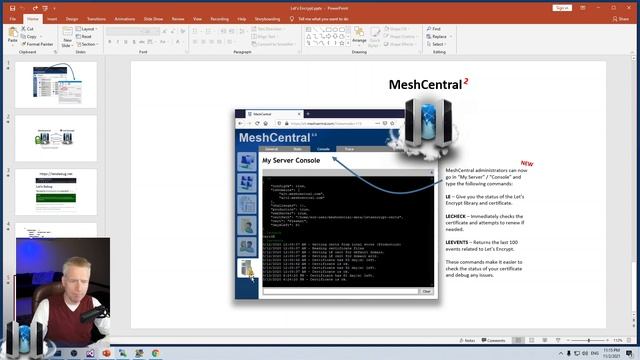Click Fit slide to current window icon

point(629,340)
